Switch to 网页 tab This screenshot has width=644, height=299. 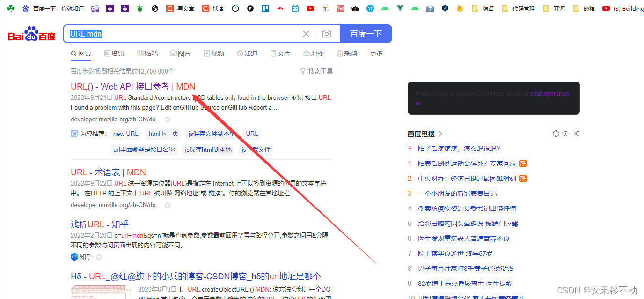[81, 53]
